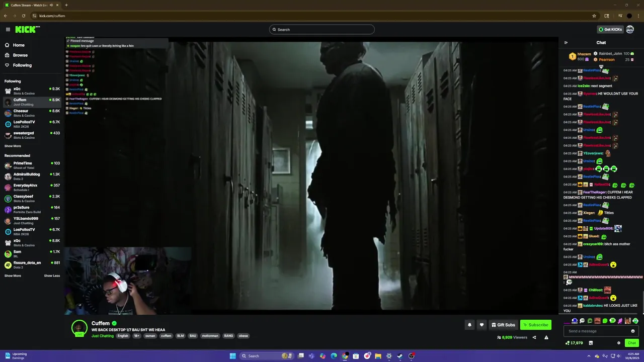Open the Windows Start menu
Screen dimensions: 644x362
(232, 356)
